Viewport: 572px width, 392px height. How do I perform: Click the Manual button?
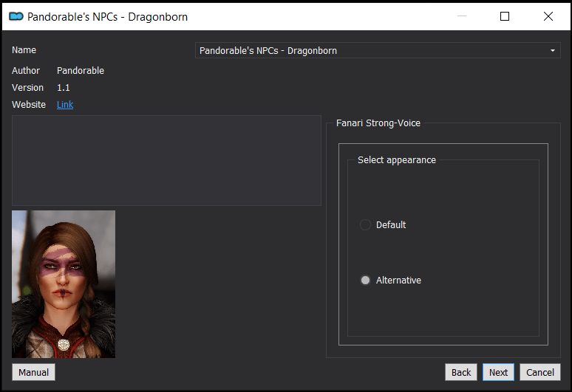(x=33, y=372)
